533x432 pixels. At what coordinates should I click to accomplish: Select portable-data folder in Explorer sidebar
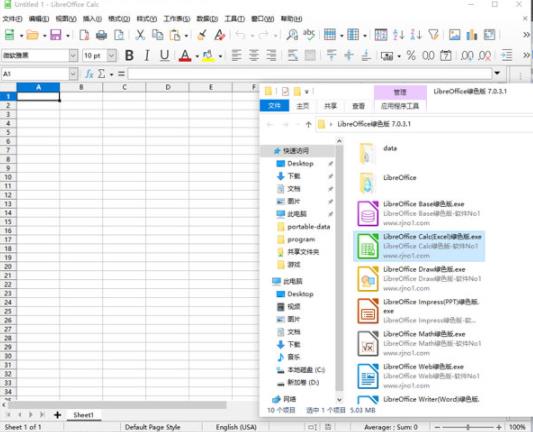pos(304,227)
